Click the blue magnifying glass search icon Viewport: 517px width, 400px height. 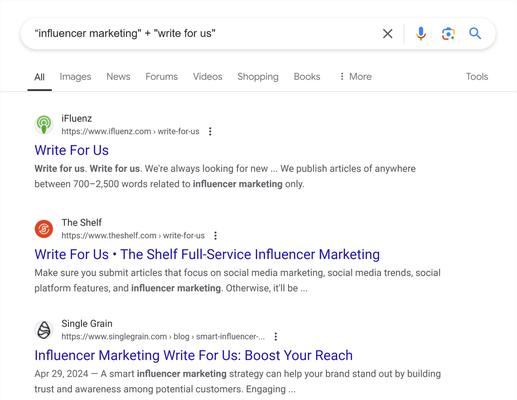click(x=475, y=33)
